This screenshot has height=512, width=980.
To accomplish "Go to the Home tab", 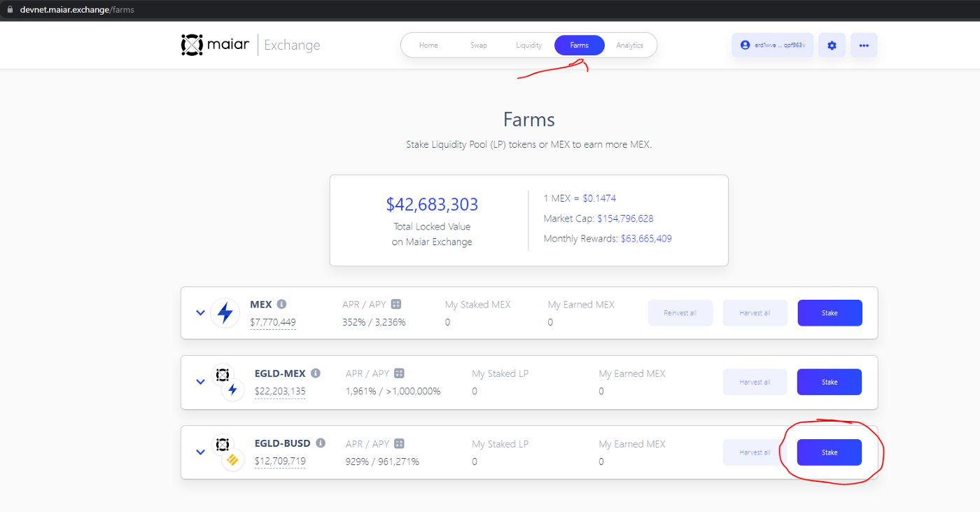I will click(x=428, y=45).
